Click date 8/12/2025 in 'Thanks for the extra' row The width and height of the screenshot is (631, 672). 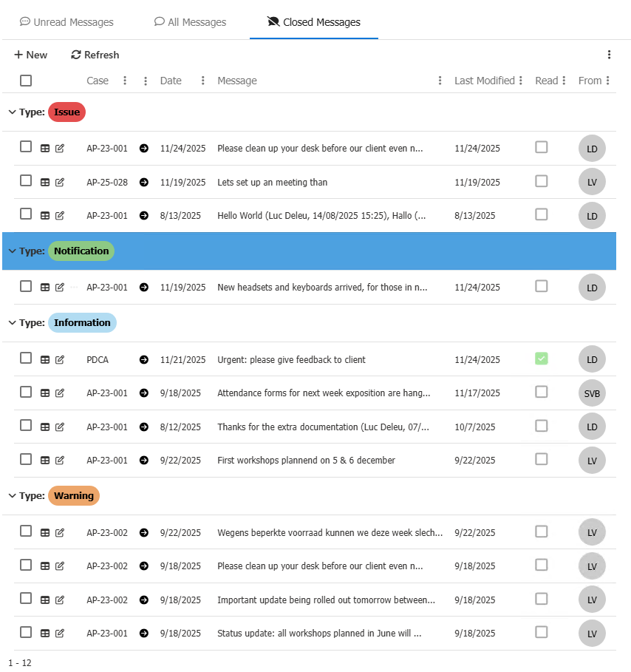[180, 427]
